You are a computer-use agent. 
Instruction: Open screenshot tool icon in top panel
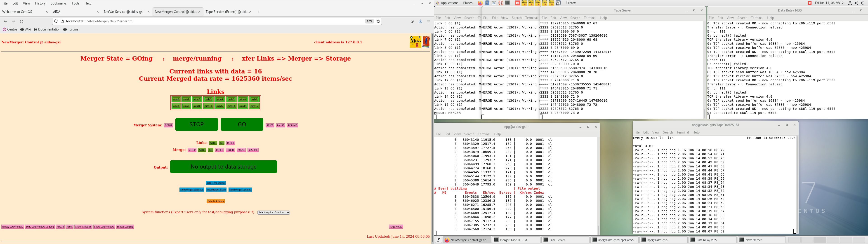click(558, 3)
